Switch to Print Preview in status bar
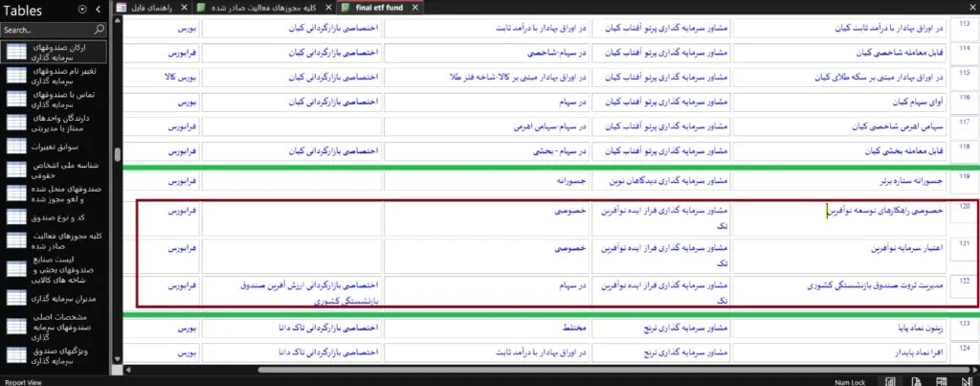 [x=916, y=381]
